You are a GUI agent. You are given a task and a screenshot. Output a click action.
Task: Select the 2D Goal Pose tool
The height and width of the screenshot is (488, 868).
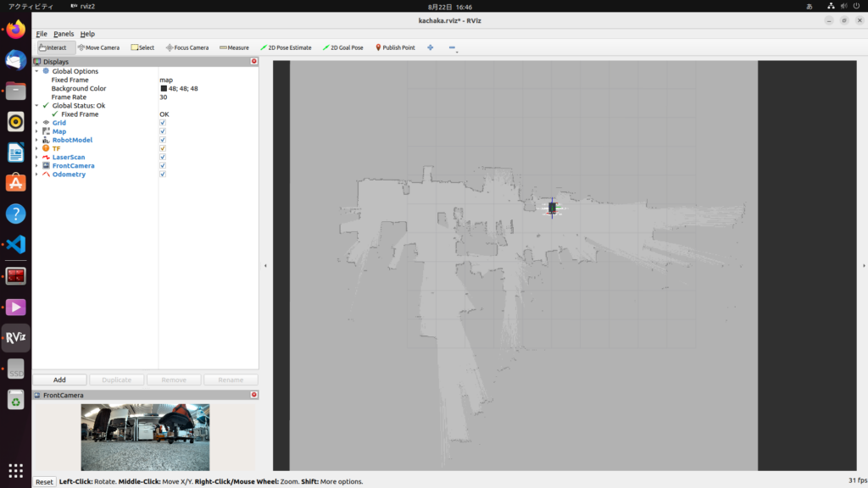[x=343, y=47]
